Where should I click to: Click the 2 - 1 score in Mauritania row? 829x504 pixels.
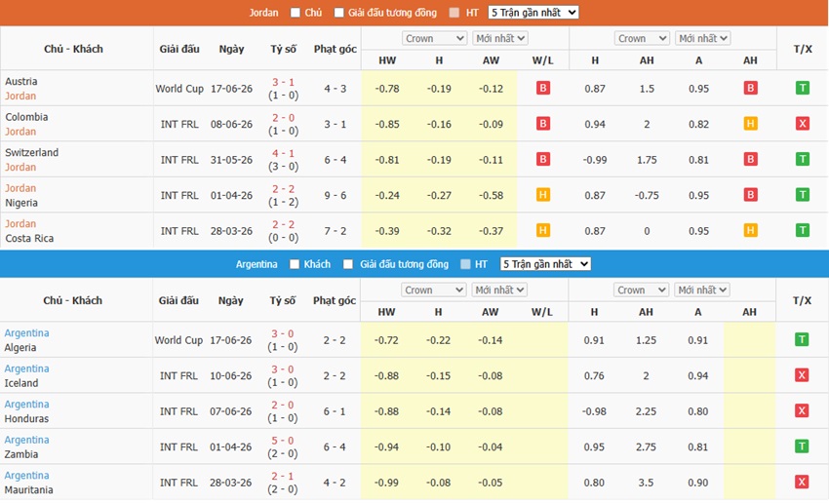283,476
